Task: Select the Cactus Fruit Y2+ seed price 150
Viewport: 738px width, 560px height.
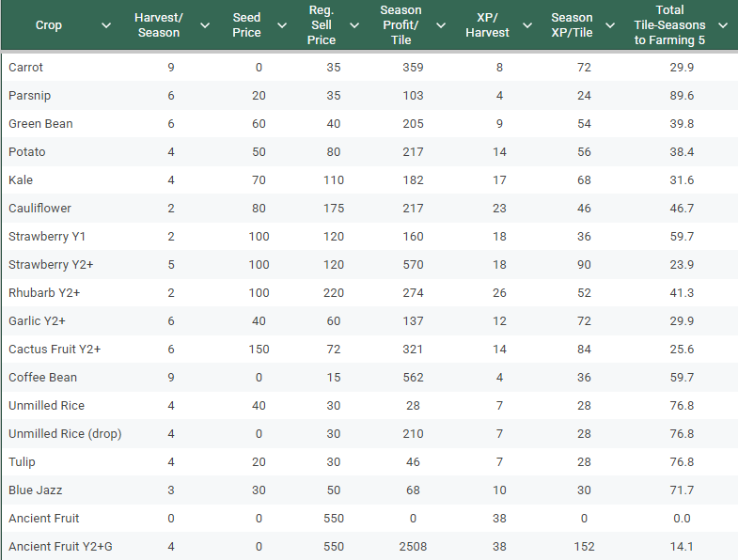Action: coord(258,350)
